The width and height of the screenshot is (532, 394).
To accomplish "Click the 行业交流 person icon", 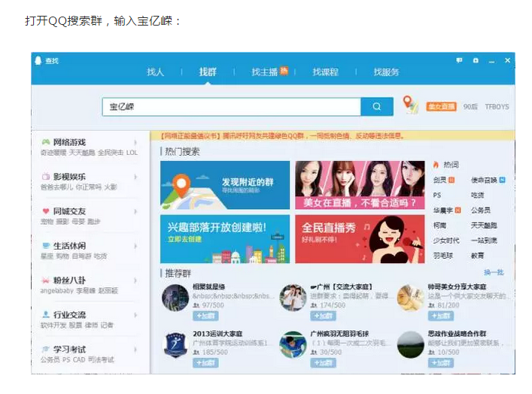I will 46,314.
